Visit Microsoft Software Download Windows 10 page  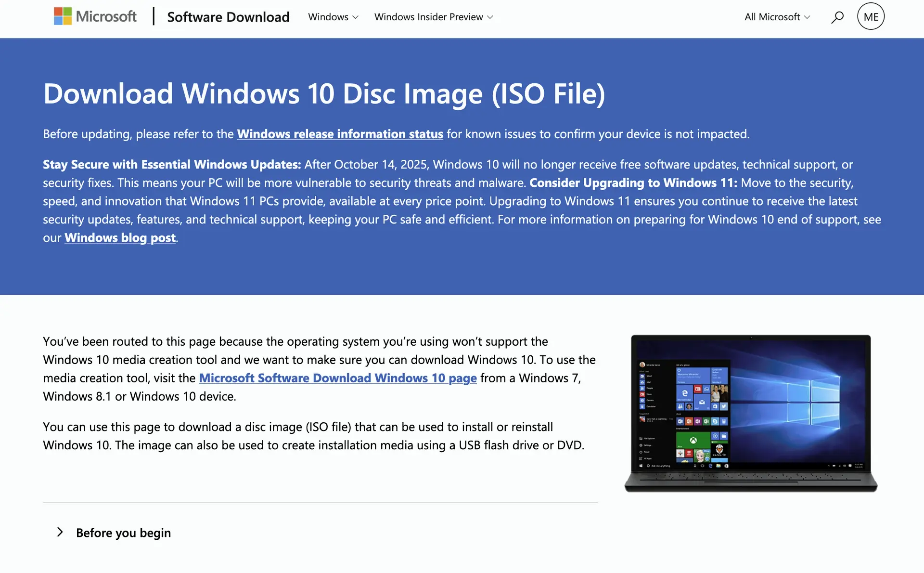(x=338, y=378)
